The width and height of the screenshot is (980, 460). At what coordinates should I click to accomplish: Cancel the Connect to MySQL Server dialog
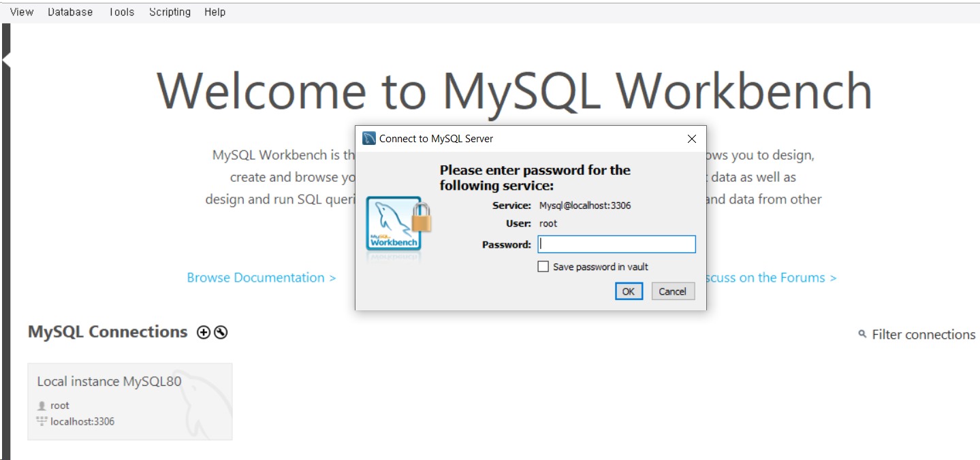[672, 291]
